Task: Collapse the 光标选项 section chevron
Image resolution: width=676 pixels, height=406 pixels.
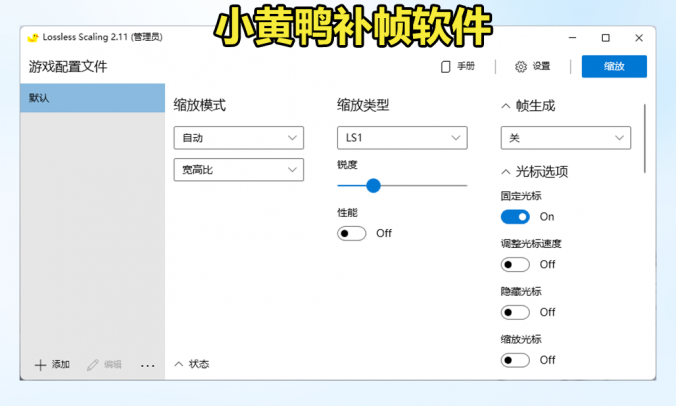Action: [506, 172]
